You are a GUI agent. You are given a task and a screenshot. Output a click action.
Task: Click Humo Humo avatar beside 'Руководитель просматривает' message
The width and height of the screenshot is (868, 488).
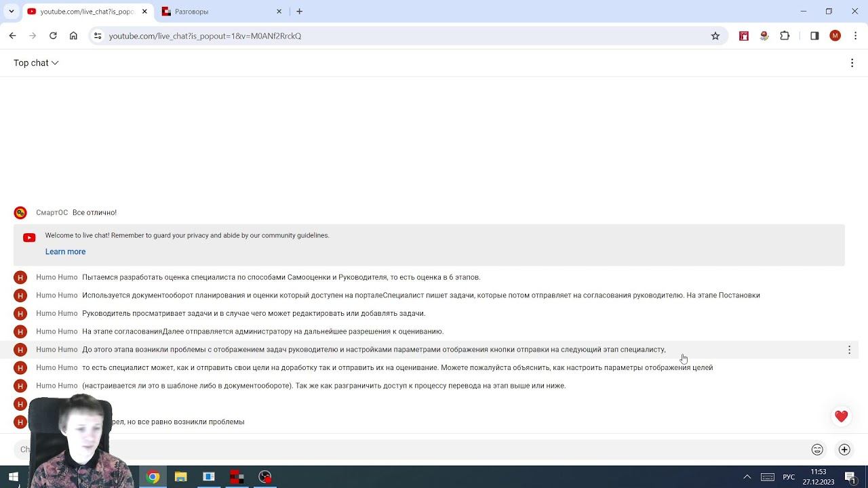(x=20, y=314)
